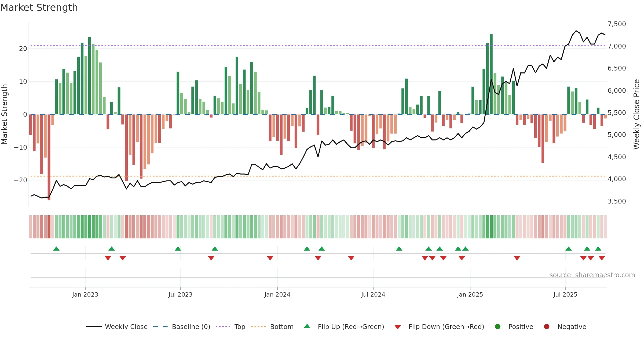The image size is (644, 362).
Task: Click the source: sharemaestro.com text
Action: (x=592, y=275)
